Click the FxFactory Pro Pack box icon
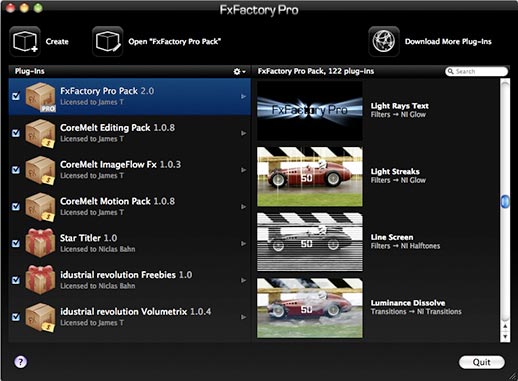 40,97
